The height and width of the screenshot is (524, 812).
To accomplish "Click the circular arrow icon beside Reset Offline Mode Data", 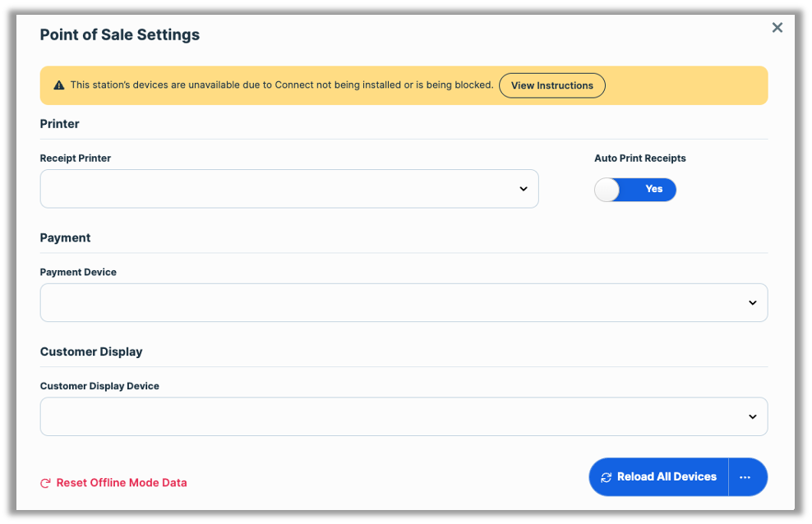I will tap(46, 483).
